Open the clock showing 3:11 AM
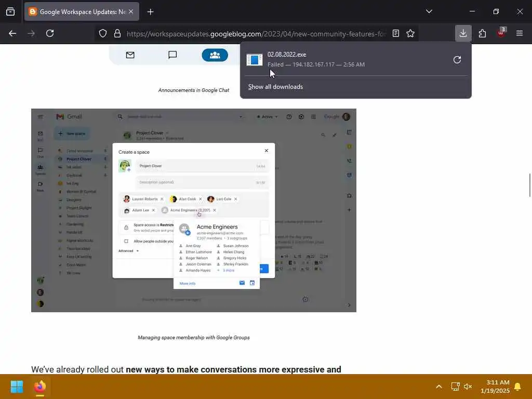This screenshot has height=399, width=532. point(495,387)
